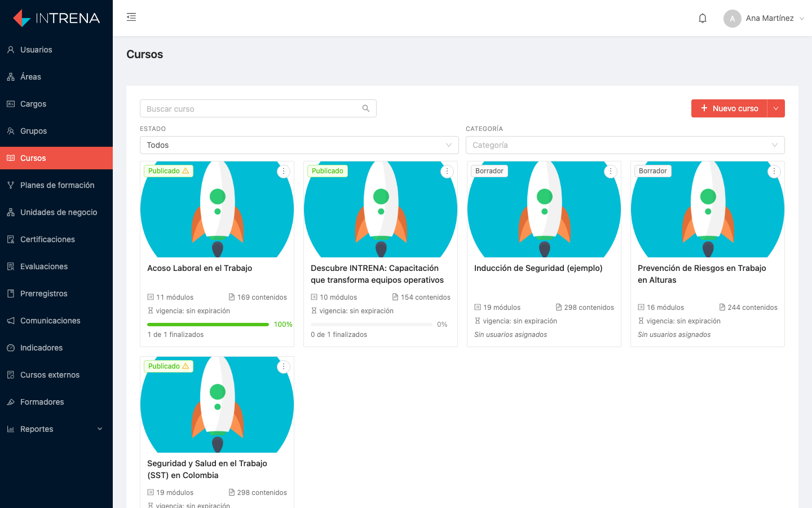The height and width of the screenshot is (508, 812).
Task: Click warning icon on Seguridad y Salud badge
Action: tap(186, 366)
